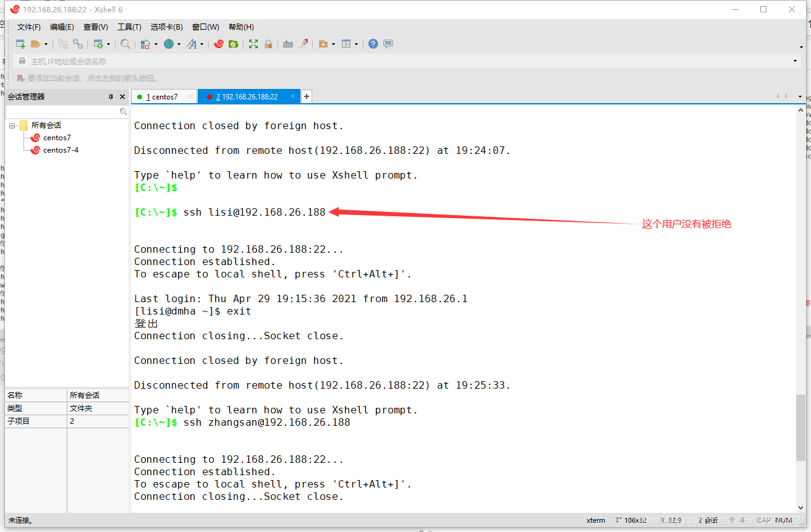Click the speech bubble feedback icon
Image resolution: width=811 pixels, height=532 pixels.
click(x=388, y=44)
